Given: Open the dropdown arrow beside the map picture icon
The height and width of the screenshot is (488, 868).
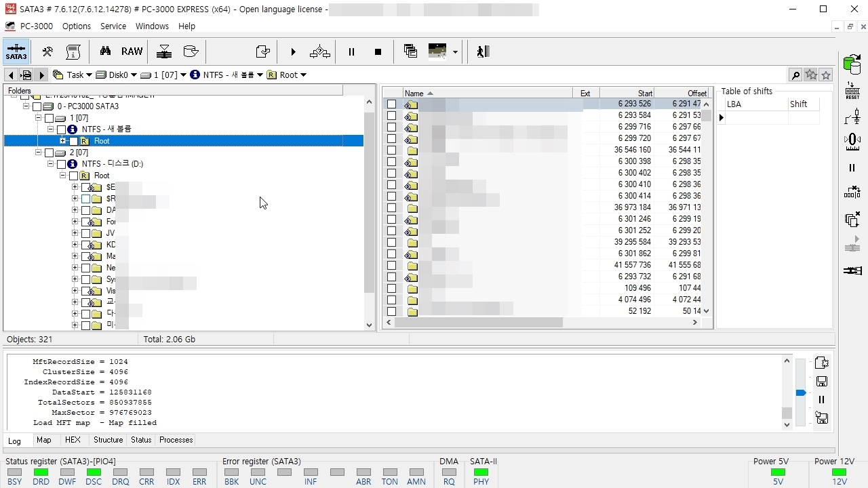Looking at the screenshot, I should [x=455, y=52].
